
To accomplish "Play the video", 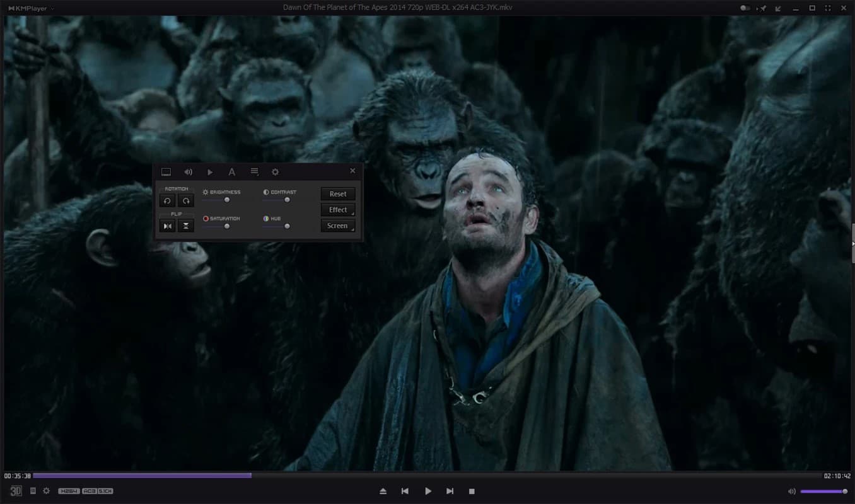I will pos(427,491).
